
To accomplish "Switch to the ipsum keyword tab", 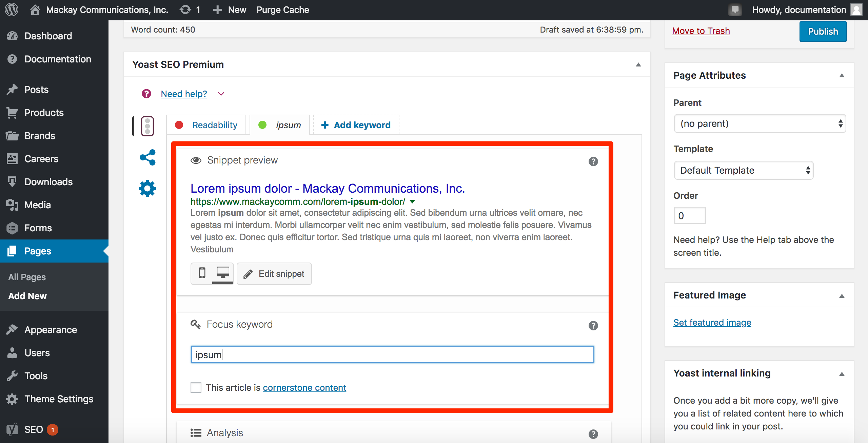I will pos(280,125).
